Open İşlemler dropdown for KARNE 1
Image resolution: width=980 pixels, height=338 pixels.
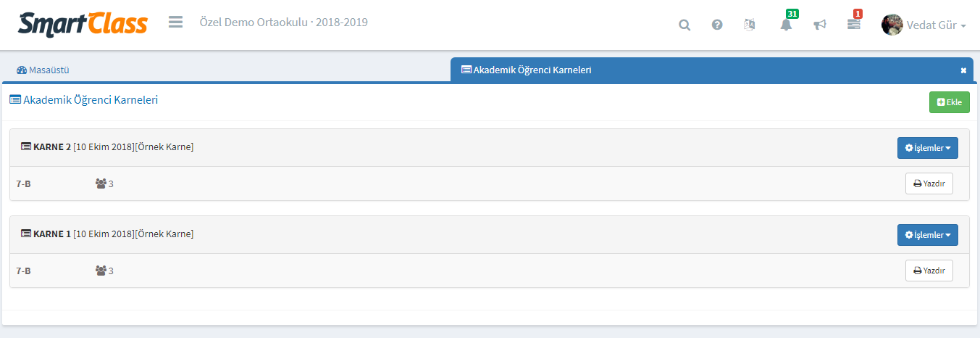(x=927, y=235)
